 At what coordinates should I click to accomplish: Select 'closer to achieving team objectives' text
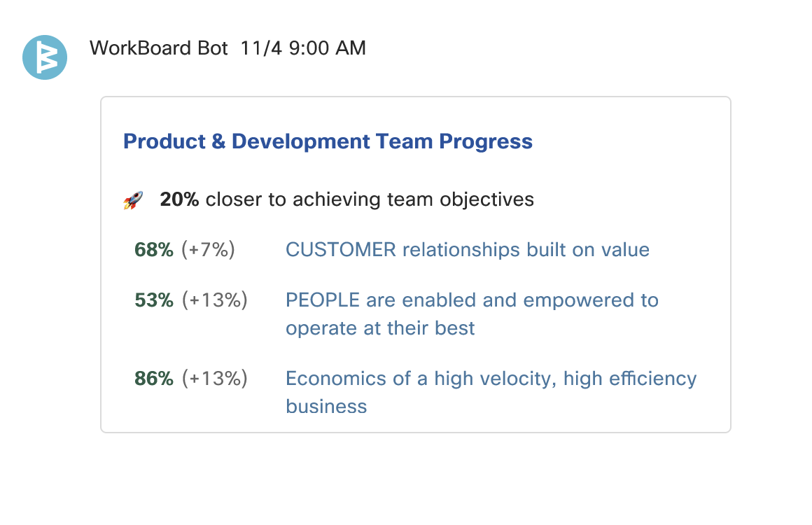[x=370, y=199]
